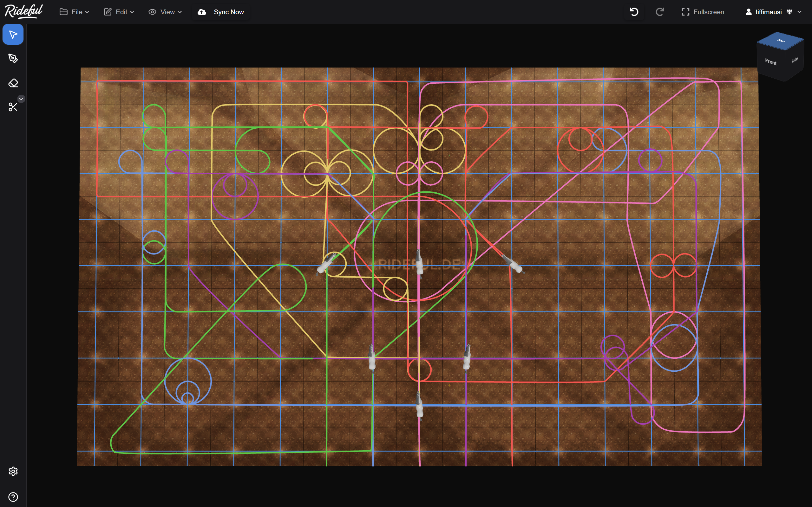This screenshot has height=507, width=812.
Task: Open the settings gear
Action: 13,472
